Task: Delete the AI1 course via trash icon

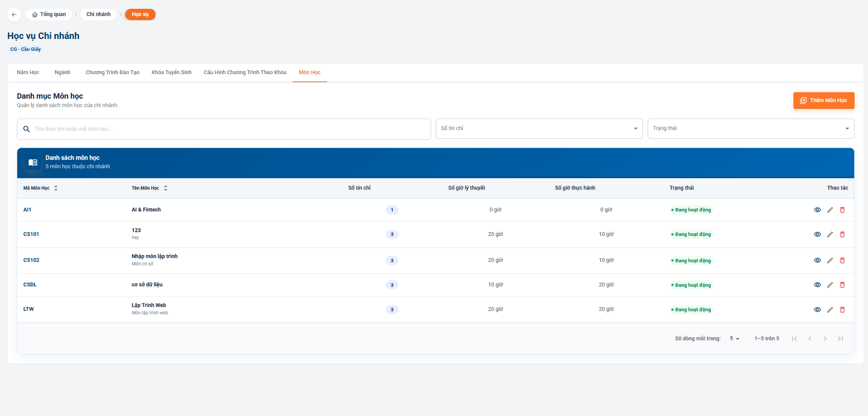Action: click(842, 210)
